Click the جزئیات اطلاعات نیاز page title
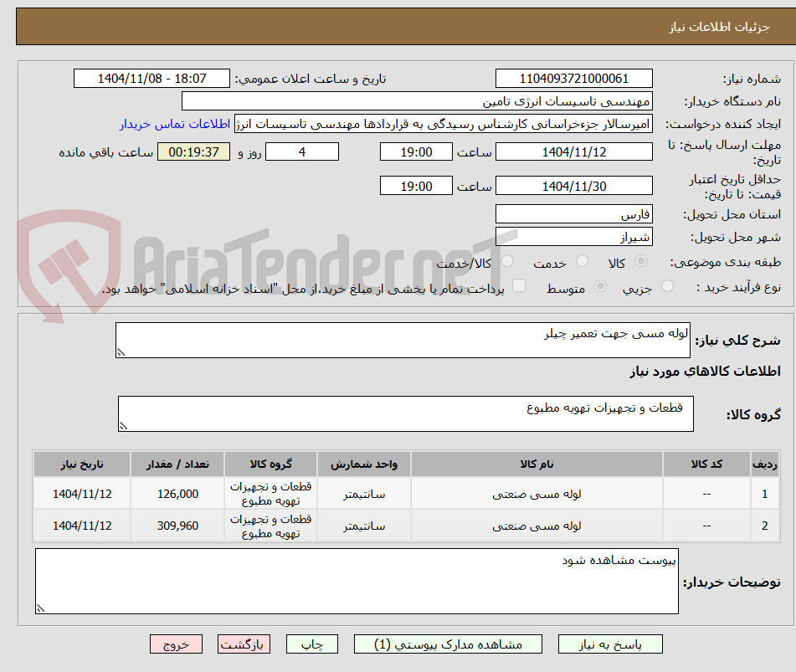The width and height of the screenshot is (796, 672). (719, 27)
